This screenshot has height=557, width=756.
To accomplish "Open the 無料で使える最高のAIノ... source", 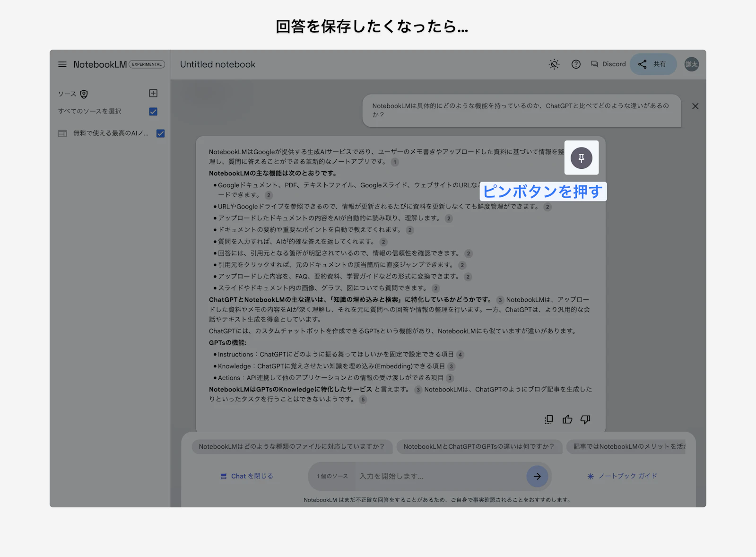I will pos(111,133).
